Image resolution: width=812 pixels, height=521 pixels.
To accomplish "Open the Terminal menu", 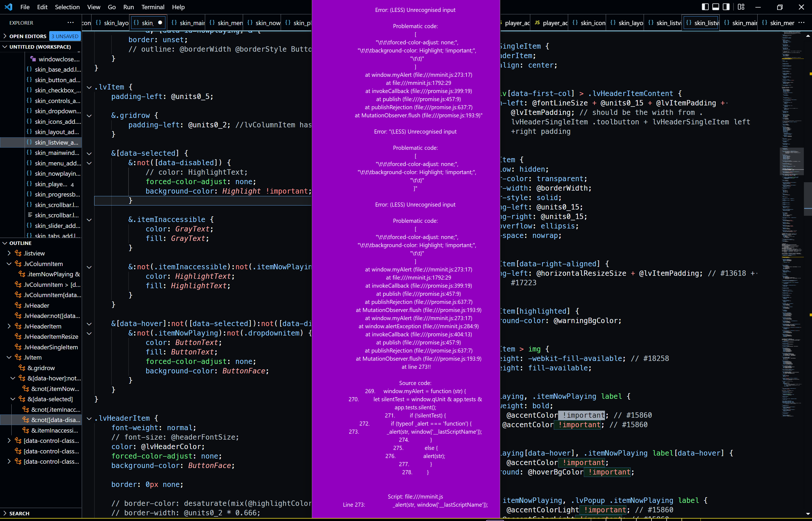I will [x=152, y=7].
